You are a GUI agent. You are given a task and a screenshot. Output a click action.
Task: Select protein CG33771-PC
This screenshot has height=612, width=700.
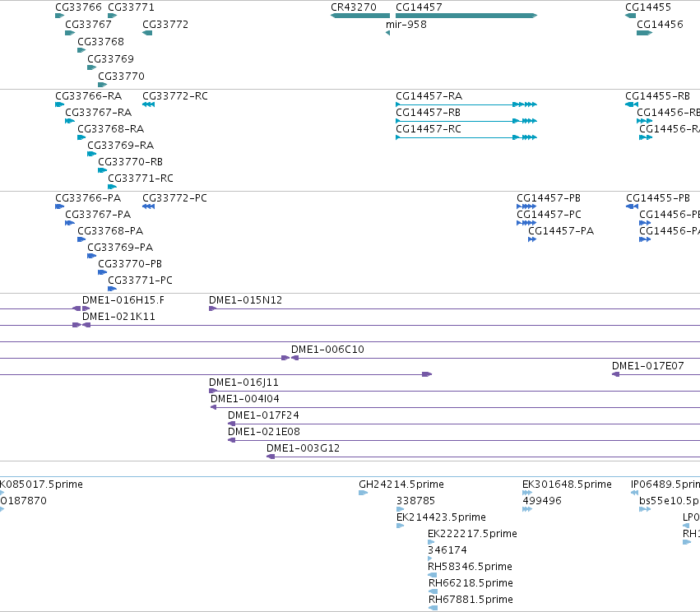pos(140,280)
